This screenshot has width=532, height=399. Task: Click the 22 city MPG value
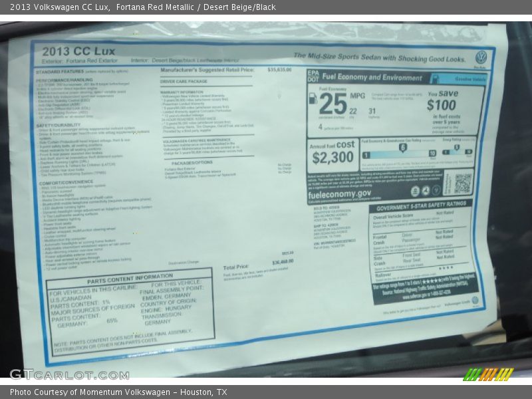coord(353,111)
